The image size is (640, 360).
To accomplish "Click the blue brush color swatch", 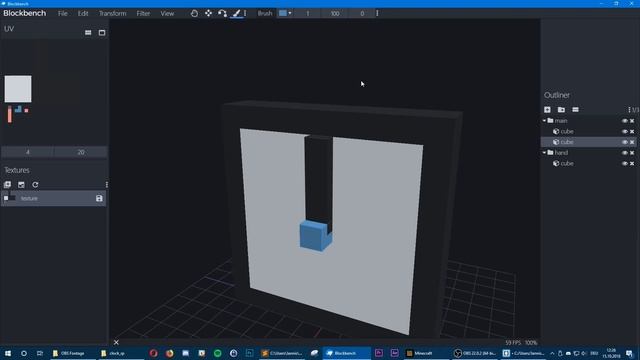I will (x=282, y=13).
